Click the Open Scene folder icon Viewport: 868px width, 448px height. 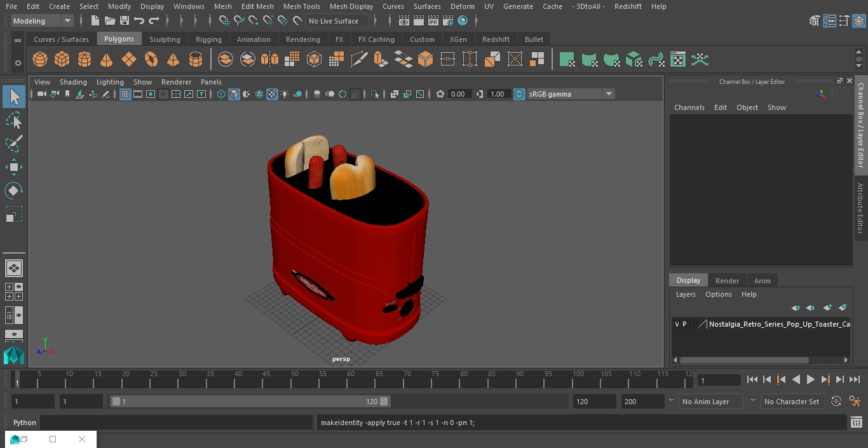point(110,21)
